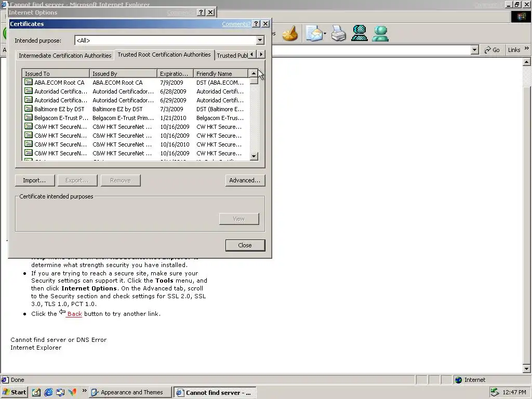Viewport: 532px width, 399px height.
Task: Click the Belgacom E-Trust certificate icon
Action: (x=29, y=117)
